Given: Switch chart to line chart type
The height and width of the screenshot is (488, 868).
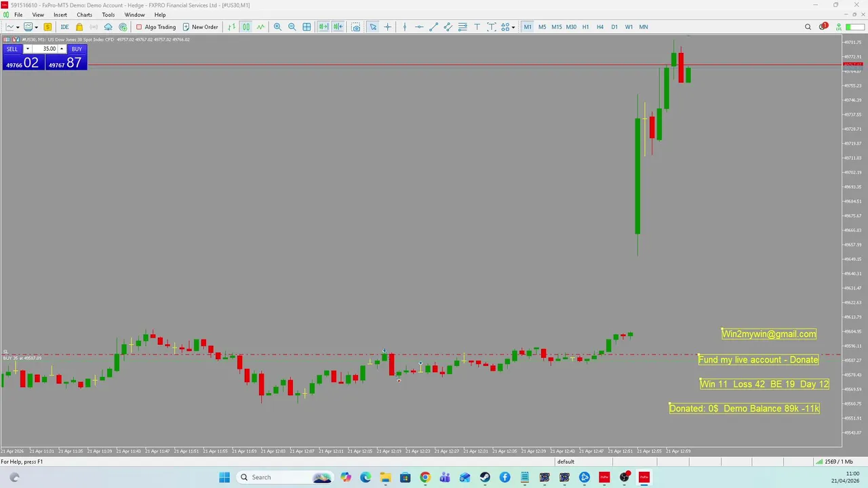Looking at the screenshot, I should coord(260,27).
